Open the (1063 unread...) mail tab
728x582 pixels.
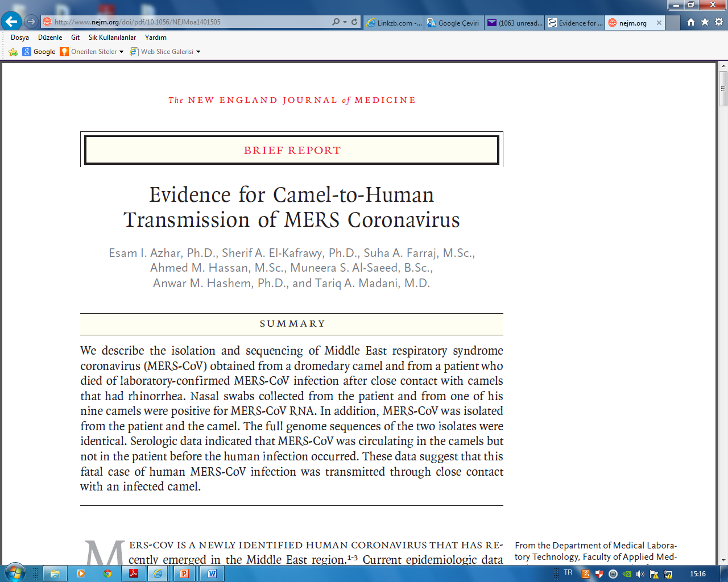(515, 23)
